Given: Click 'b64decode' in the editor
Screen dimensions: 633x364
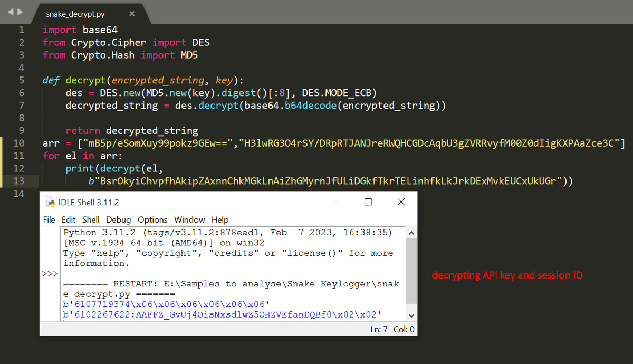Looking at the screenshot, I should [310, 106].
